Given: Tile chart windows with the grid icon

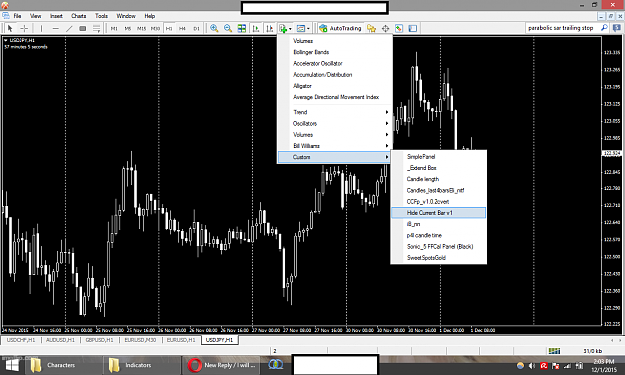Looking at the screenshot, I should pos(242,28).
